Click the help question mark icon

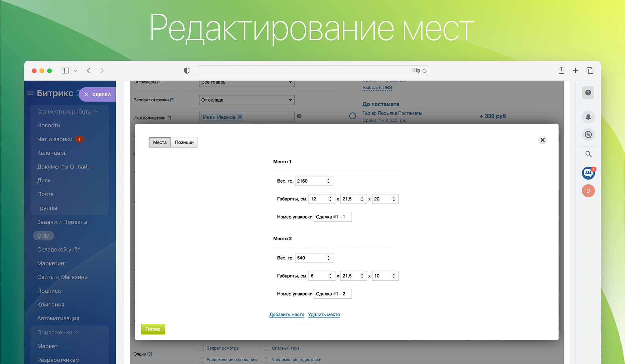pos(588,93)
